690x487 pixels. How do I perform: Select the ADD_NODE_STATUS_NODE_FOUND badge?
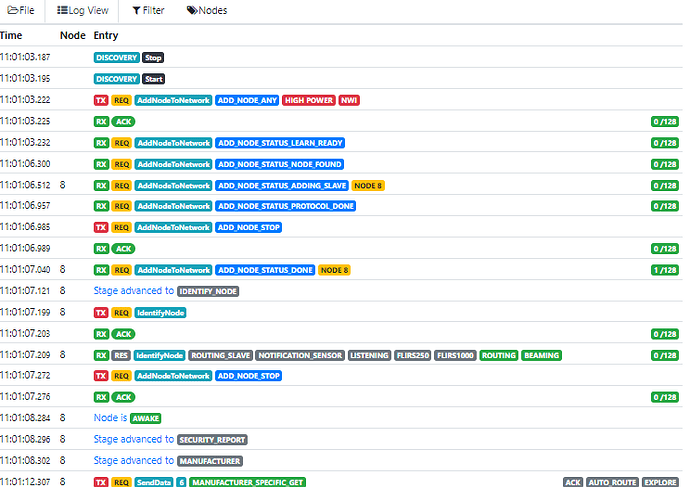(279, 165)
